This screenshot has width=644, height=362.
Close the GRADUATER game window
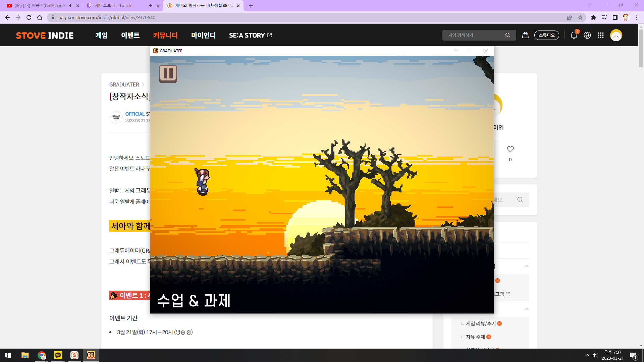[x=486, y=51]
